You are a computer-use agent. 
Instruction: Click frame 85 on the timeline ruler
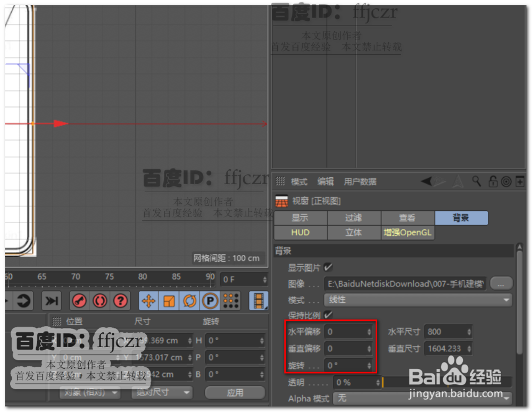coord(176,277)
